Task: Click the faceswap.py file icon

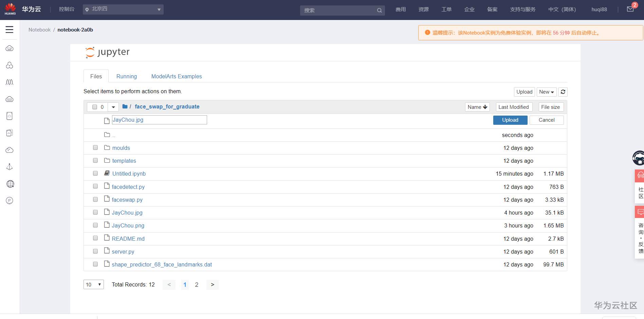Action: [x=107, y=199]
